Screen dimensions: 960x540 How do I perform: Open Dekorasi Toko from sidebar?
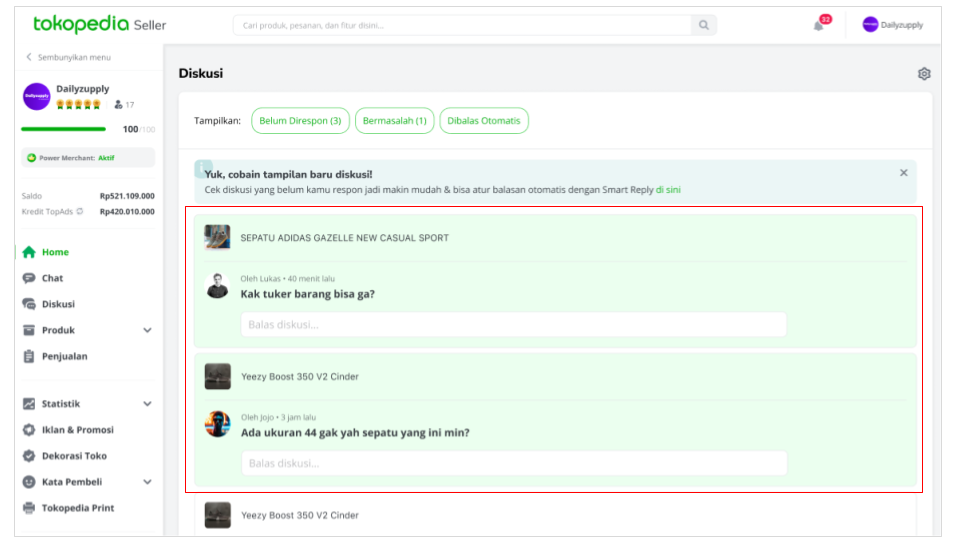pyautogui.click(x=73, y=456)
